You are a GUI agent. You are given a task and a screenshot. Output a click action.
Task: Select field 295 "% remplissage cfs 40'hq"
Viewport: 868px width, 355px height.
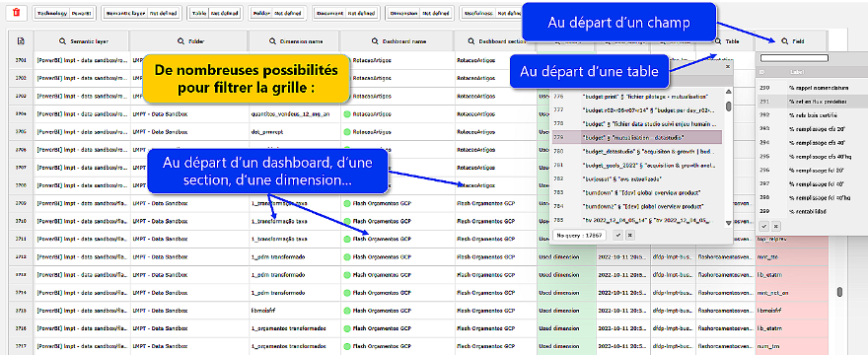click(x=813, y=156)
